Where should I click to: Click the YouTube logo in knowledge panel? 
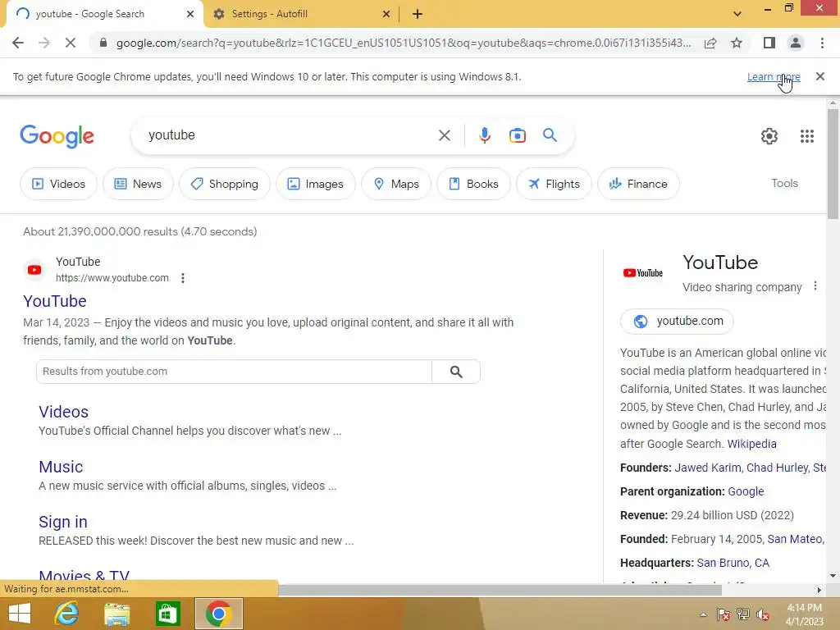point(643,273)
